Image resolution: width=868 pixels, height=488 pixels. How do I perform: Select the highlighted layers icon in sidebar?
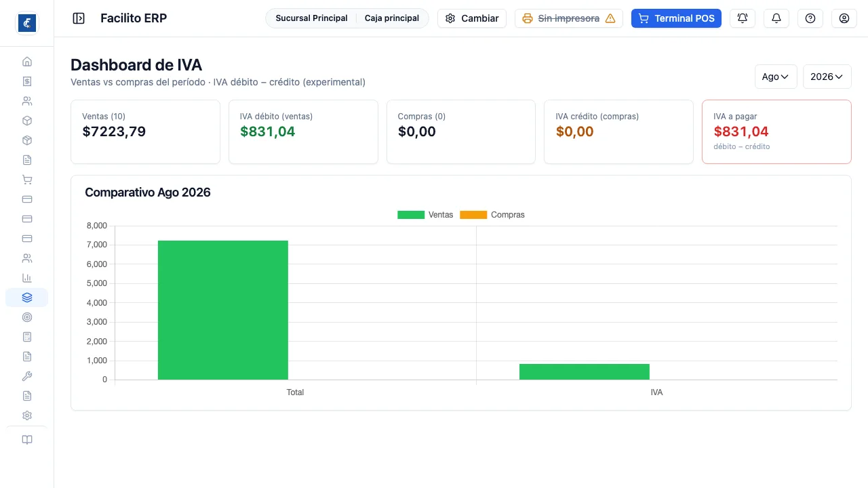coord(27,298)
